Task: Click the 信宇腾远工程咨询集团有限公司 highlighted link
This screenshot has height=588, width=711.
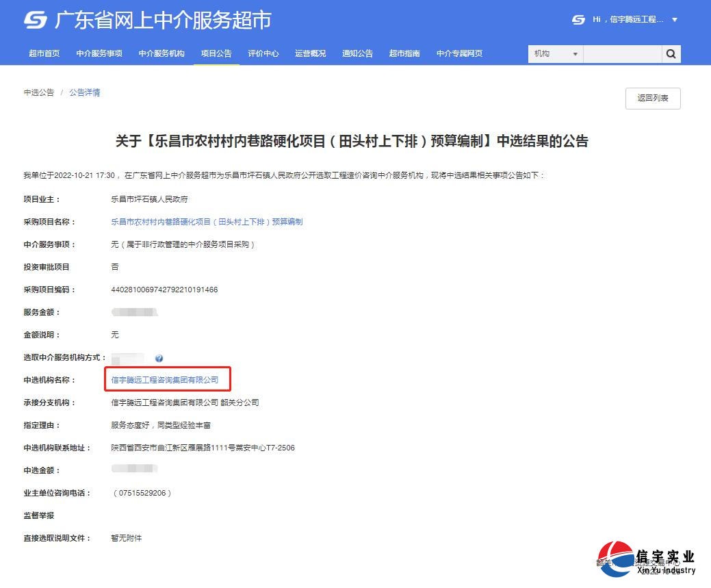Action: [167, 379]
